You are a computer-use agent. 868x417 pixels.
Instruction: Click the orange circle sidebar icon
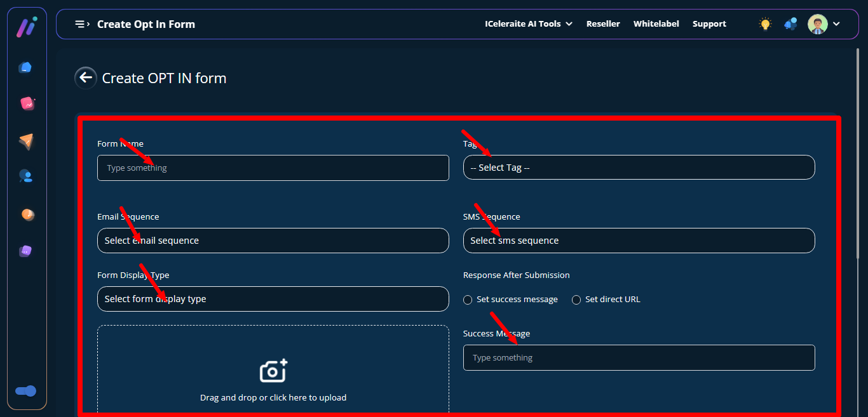[x=27, y=215]
